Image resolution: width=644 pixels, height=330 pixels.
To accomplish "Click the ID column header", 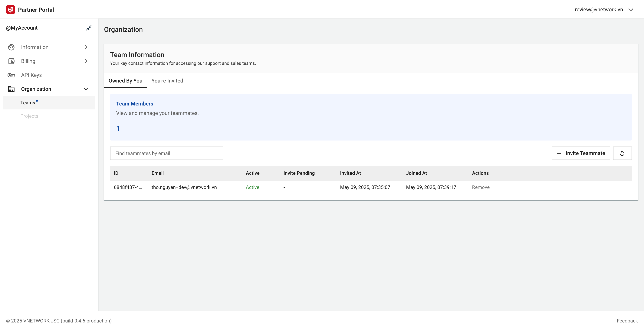I will tap(116, 173).
